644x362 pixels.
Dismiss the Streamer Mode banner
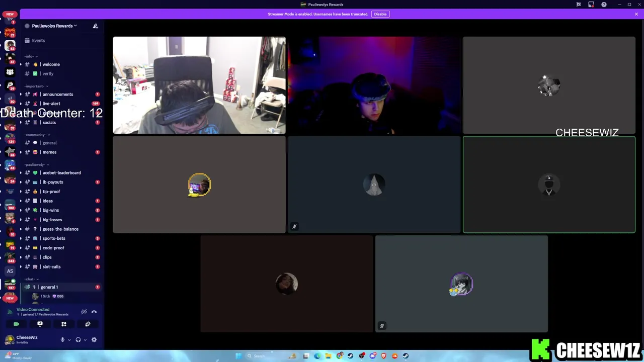[x=636, y=14]
